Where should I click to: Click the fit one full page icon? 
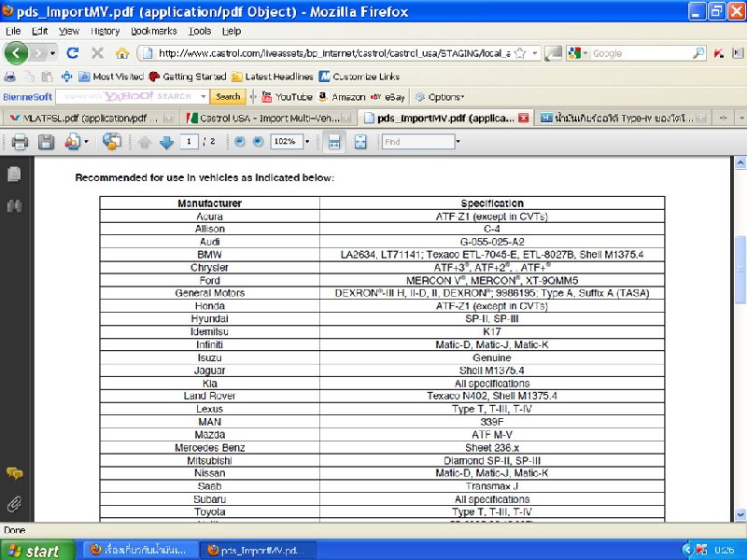pos(360,142)
